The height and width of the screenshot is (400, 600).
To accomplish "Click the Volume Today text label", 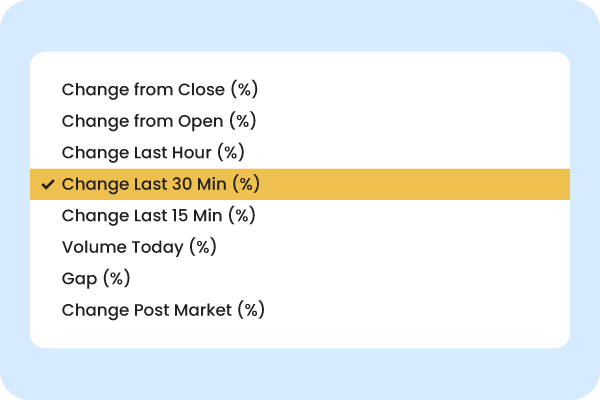I will coord(139,246).
